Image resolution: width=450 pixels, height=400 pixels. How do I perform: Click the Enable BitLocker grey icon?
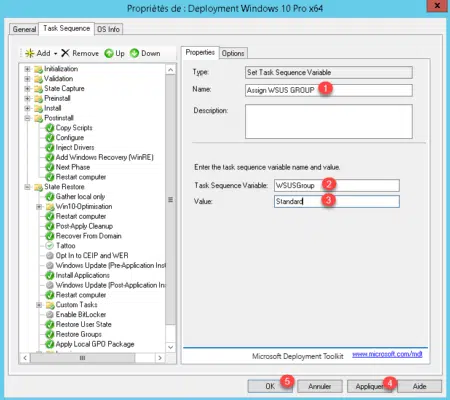(50, 315)
